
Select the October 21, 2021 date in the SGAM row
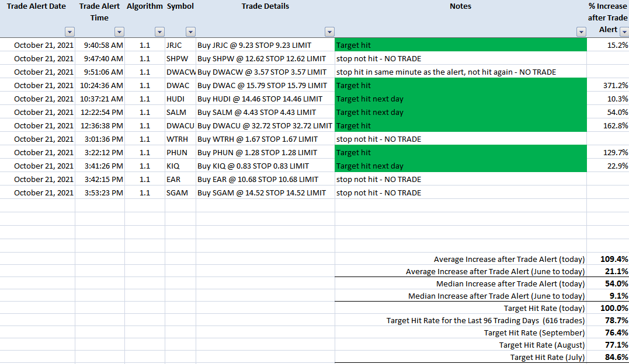(37, 193)
